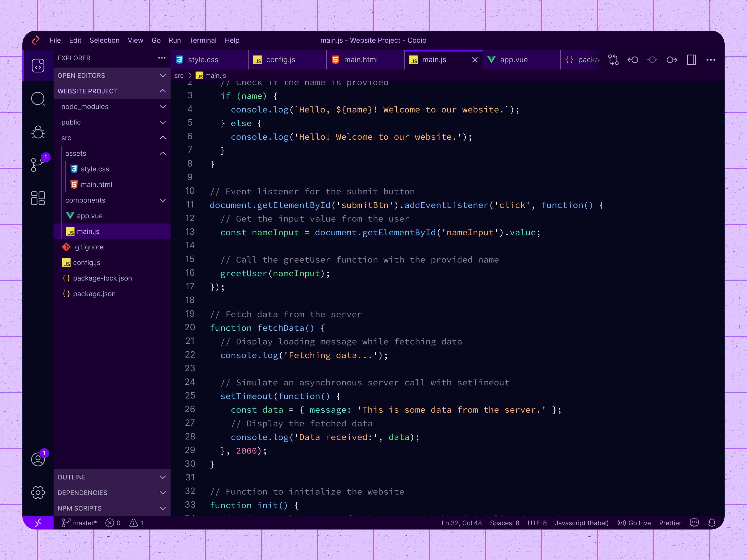Screen dimensions: 747x560
Task: Split the editor using the toolbar icon
Action: point(691,60)
